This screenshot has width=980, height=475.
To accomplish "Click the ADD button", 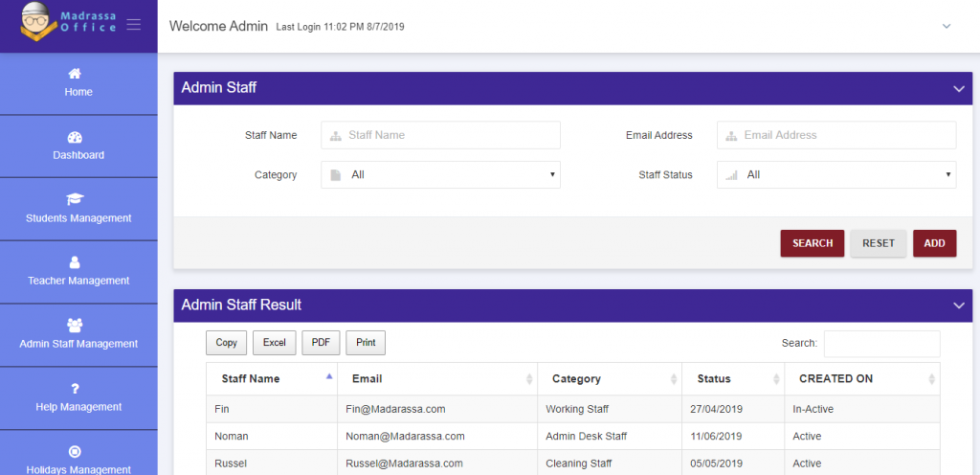I will (x=934, y=243).
